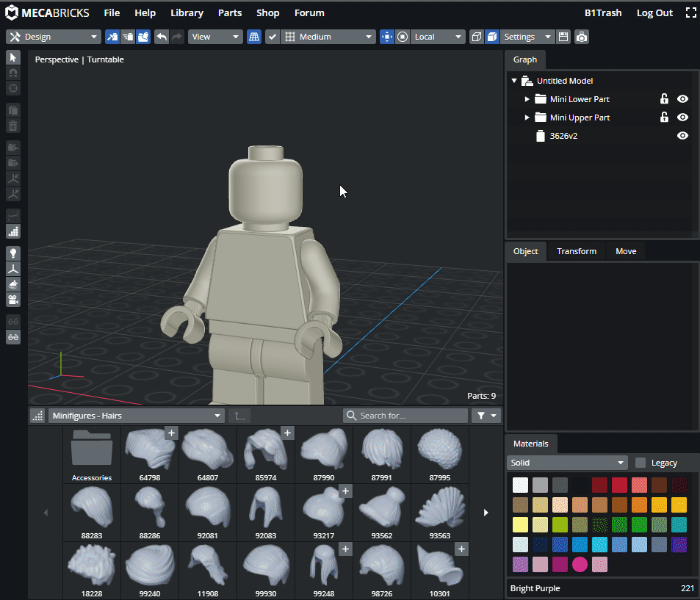The width and height of the screenshot is (700, 600).
Task: Toggle the Legacy materials checkbox
Action: pyautogui.click(x=641, y=463)
